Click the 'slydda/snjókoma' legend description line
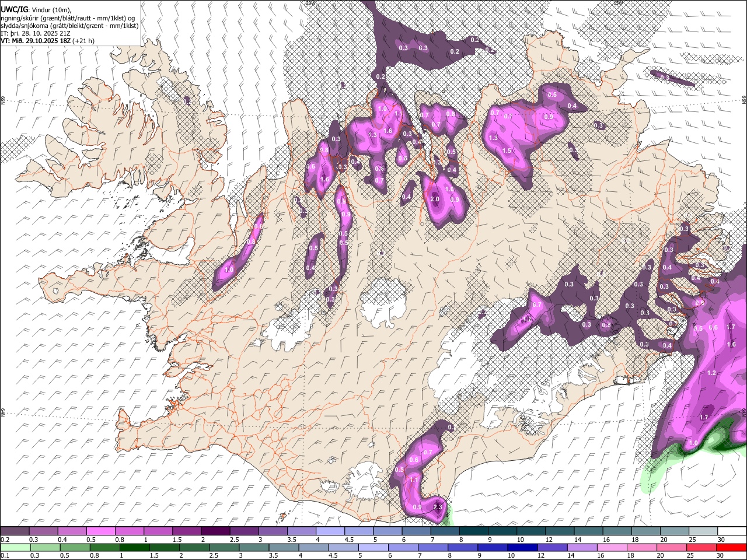 tap(69, 25)
